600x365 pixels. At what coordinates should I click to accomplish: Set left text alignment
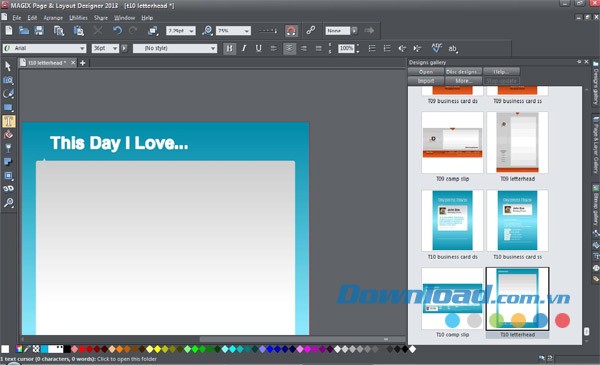tap(273, 48)
